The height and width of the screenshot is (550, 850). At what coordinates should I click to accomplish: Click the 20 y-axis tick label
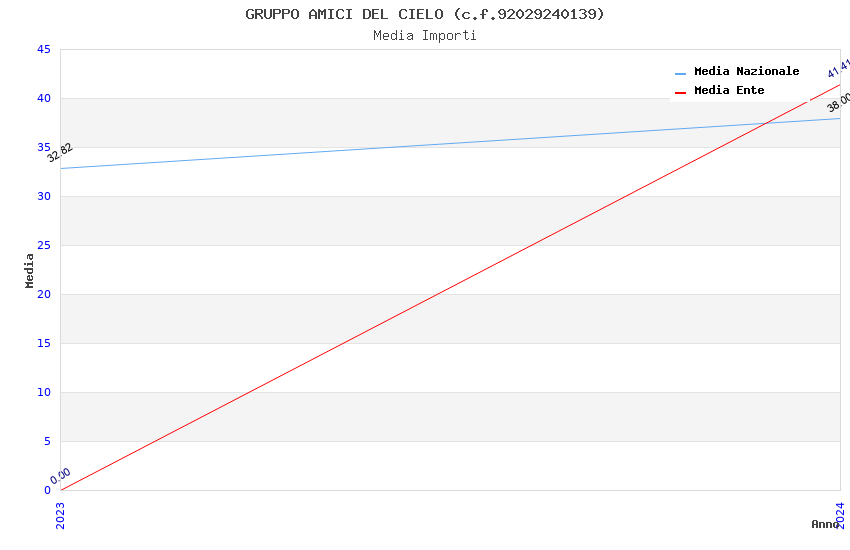click(x=44, y=294)
